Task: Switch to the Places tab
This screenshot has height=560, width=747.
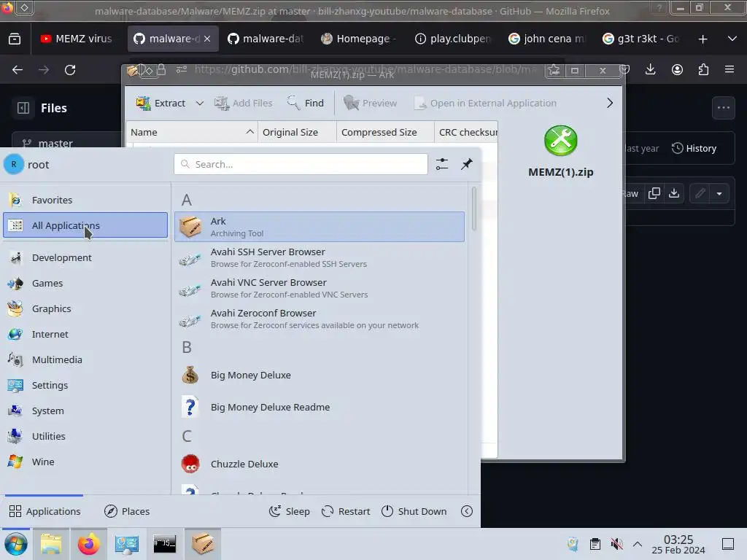Action: point(127,511)
